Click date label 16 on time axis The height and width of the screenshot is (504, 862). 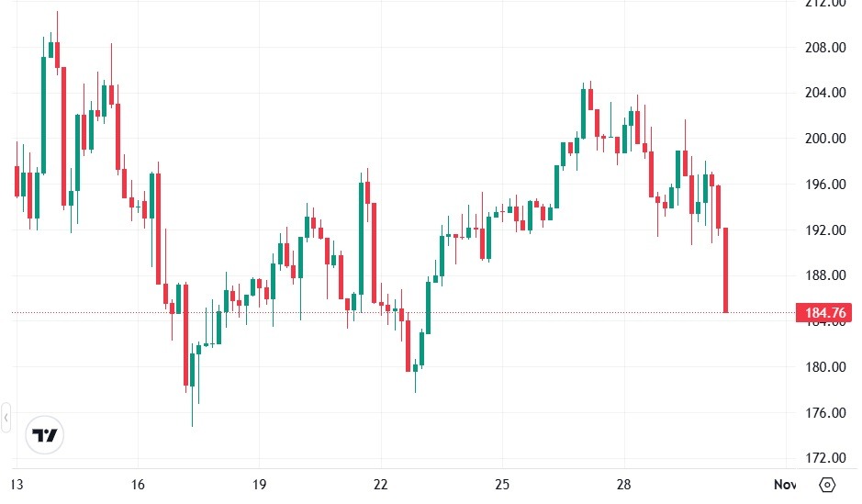(x=138, y=484)
